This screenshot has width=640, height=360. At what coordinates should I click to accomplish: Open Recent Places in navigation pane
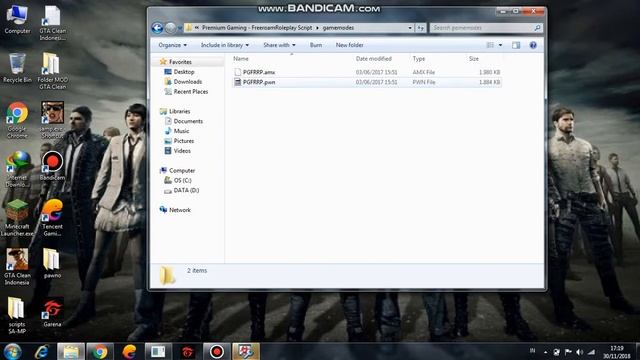tap(191, 91)
